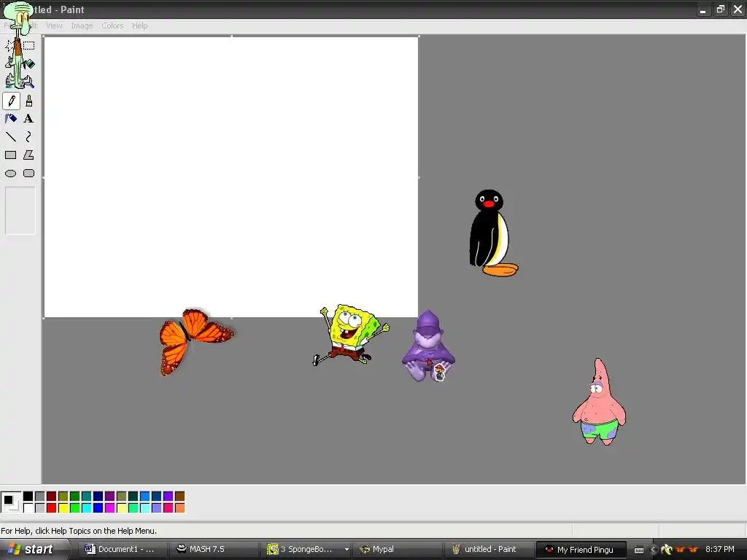This screenshot has height=560, width=747.
Task: Switch to Document1 Word taskbar button
Action: tap(121, 550)
